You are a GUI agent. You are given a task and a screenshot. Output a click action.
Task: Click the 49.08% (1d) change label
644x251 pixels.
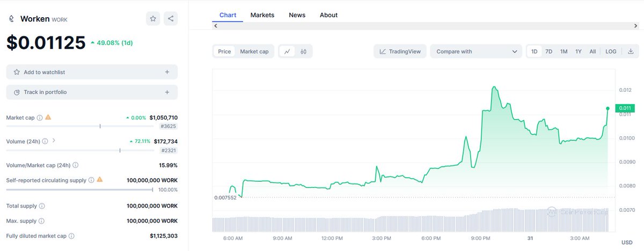pyautogui.click(x=112, y=42)
